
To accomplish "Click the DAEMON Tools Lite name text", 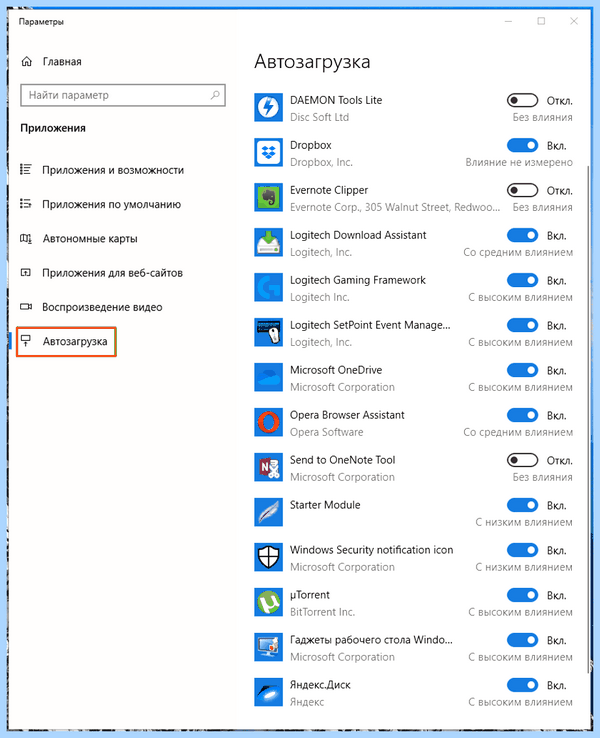I will [336, 100].
